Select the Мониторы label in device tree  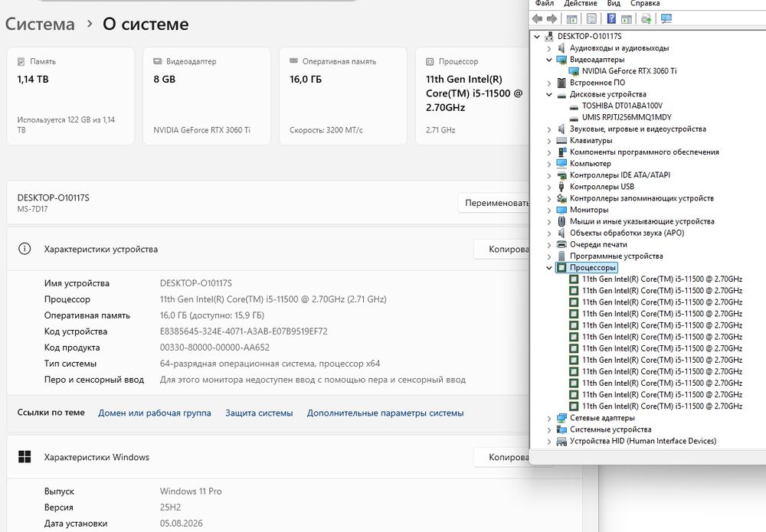(x=589, y=210)
